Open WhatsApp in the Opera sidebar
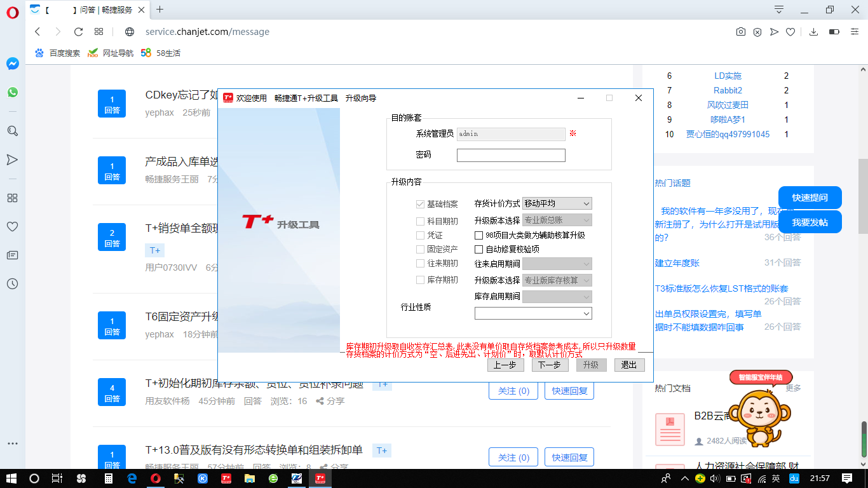Screen dimensions: 868x488 [x=12, y=92]
